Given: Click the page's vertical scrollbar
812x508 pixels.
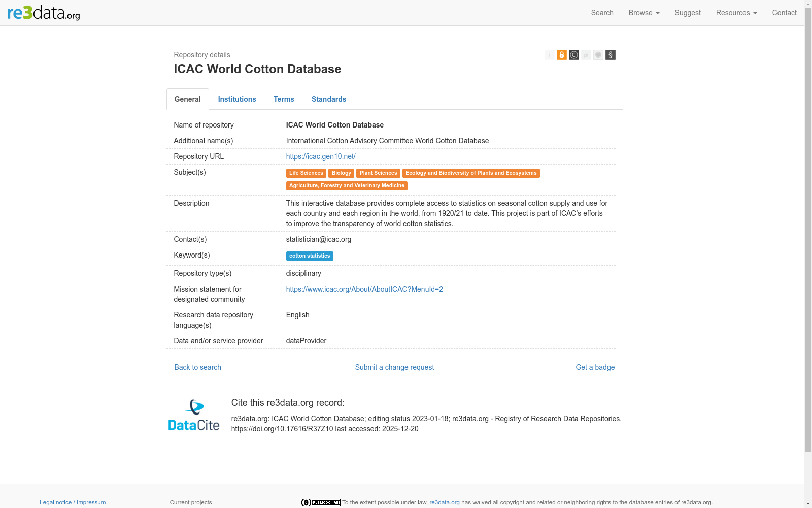Looking at the screenshot, I should 808,229.
